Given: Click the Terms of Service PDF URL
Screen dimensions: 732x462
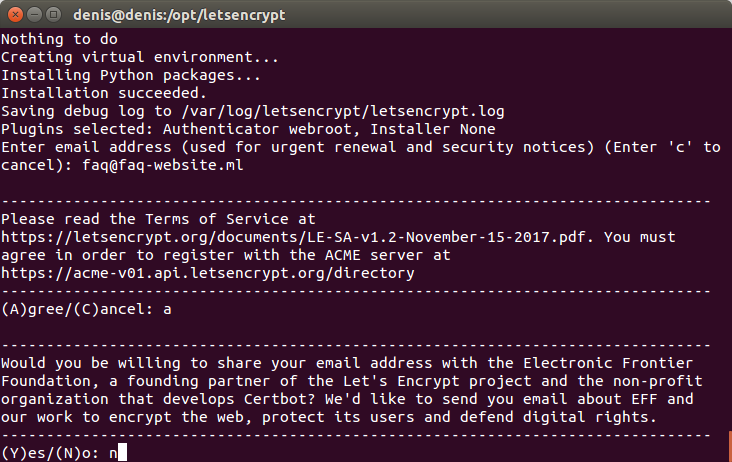Looking at the screenshot, I should pyautogui.click(x=293, y=237).
